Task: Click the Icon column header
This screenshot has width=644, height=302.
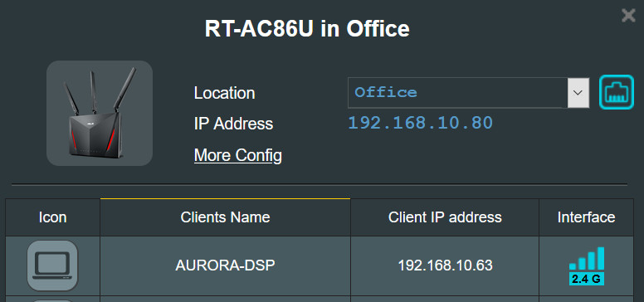Action: tap(52, 217)
